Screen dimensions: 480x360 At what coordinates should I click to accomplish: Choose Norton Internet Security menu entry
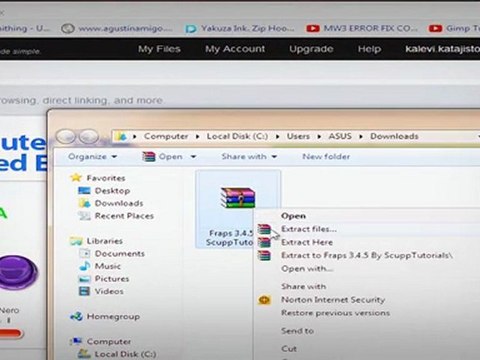pyautogui.click(x=333, y=300)
